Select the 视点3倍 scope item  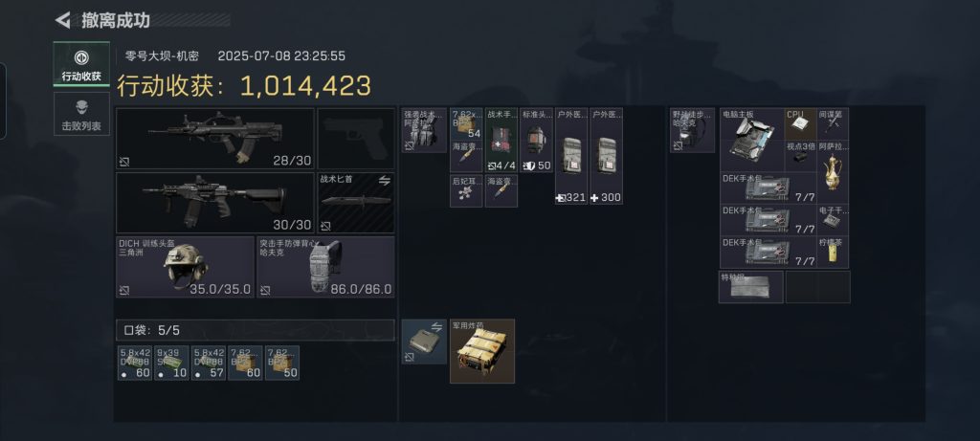[x=801, y=156]
